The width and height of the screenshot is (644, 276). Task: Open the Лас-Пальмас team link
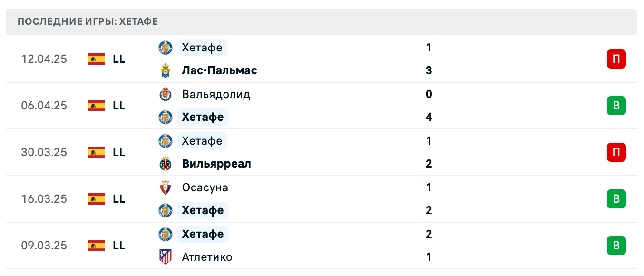tap(219, 70)
